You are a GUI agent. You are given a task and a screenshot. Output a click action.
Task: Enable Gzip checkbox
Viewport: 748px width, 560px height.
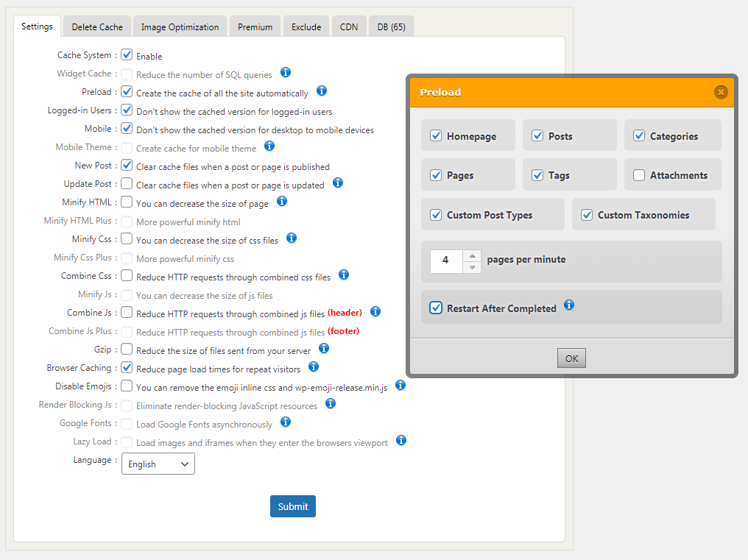click(x=127, y=349)
